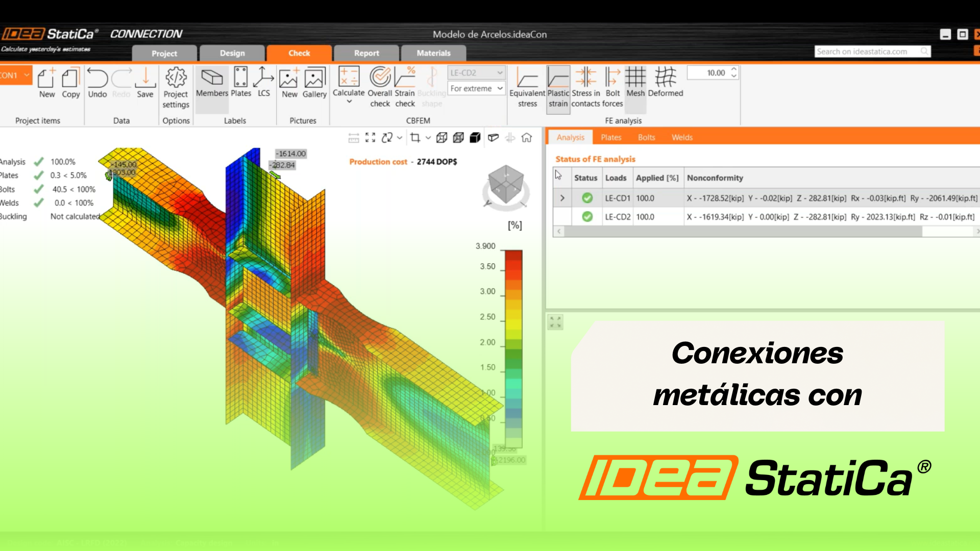Show Strain check results
The height and width of the screenshot is (551, 980).
tap(405, 87)
